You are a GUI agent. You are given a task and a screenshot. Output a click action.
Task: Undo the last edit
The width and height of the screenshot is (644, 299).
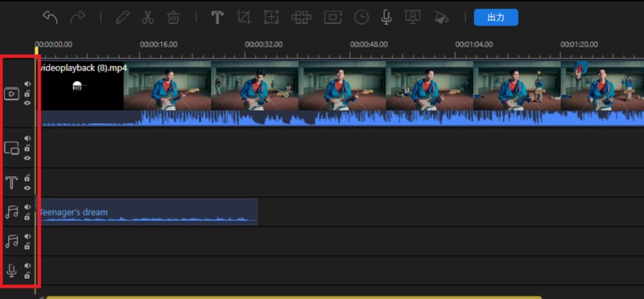(x=50, y=17)
